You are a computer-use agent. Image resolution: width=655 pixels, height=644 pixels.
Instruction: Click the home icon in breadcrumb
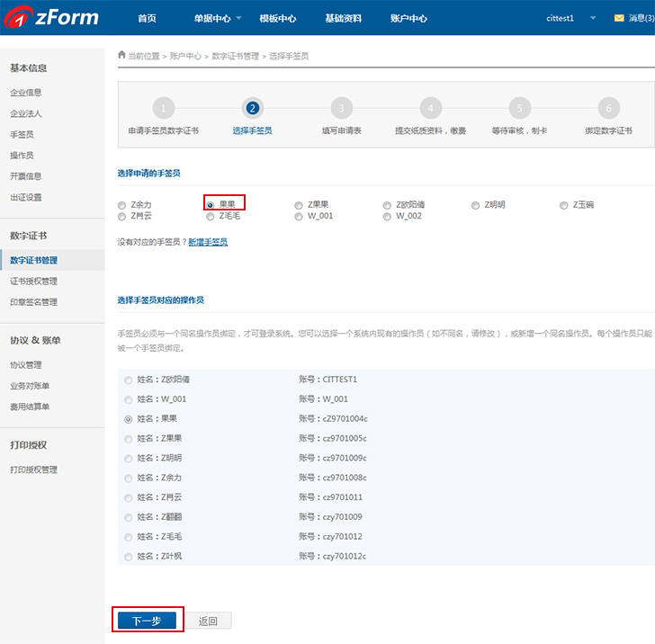click(122, 55)
